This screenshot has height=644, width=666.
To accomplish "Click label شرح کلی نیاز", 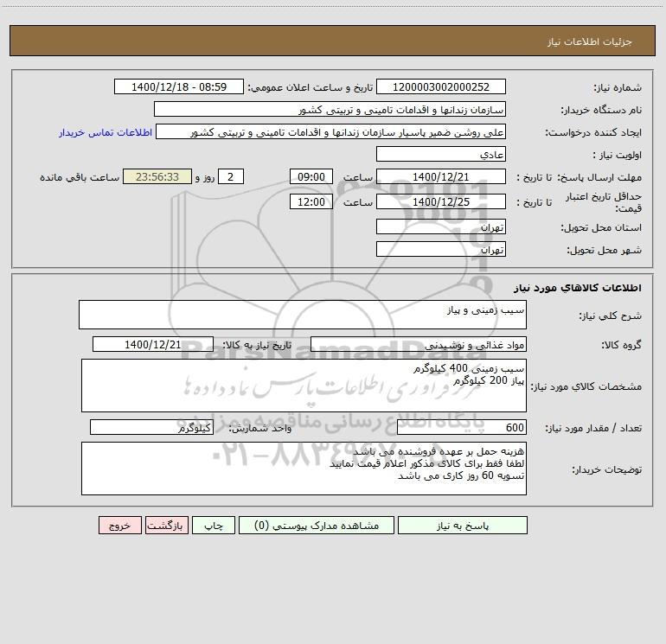I will pos(611,316).
